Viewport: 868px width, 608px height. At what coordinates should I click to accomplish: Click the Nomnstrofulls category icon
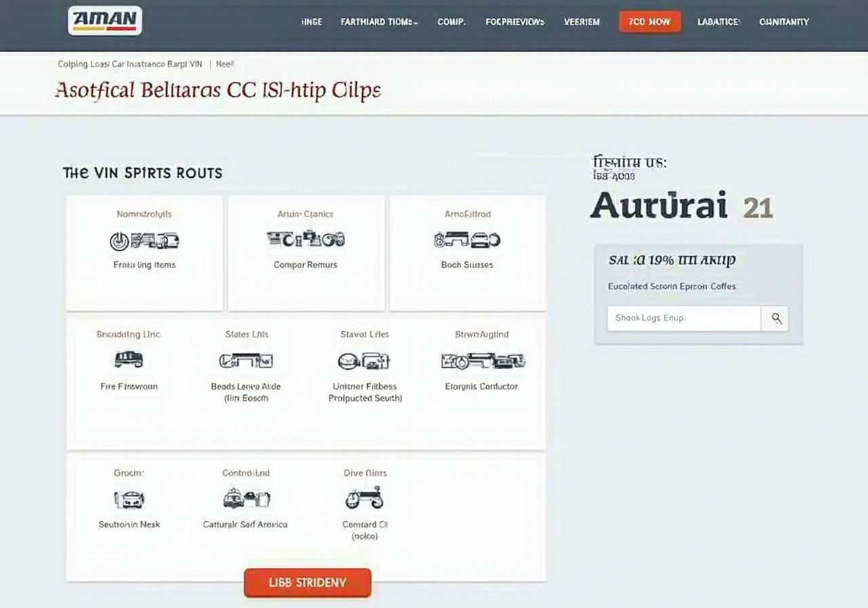[144, 240]
